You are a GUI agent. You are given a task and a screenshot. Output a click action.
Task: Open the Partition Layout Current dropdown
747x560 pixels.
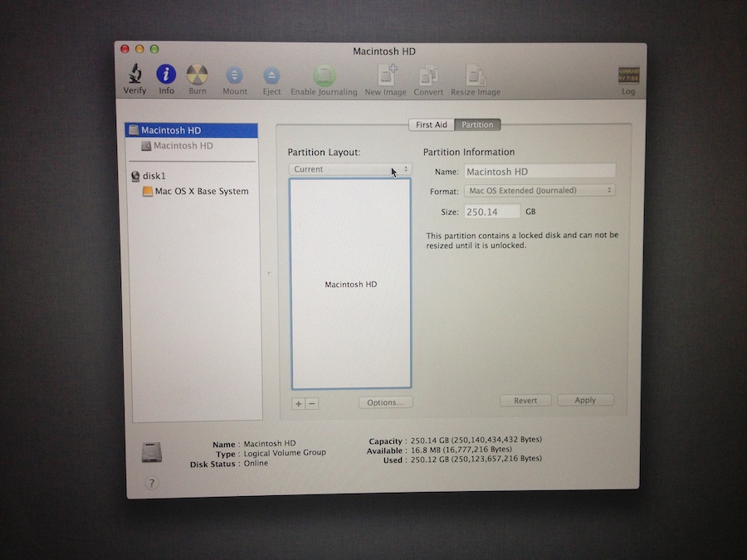tap(350, 169)
